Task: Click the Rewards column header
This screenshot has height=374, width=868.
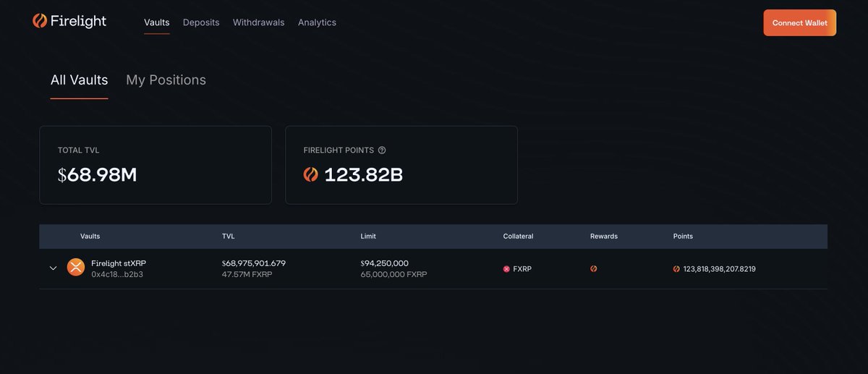Action: click(x=604, y=237)
